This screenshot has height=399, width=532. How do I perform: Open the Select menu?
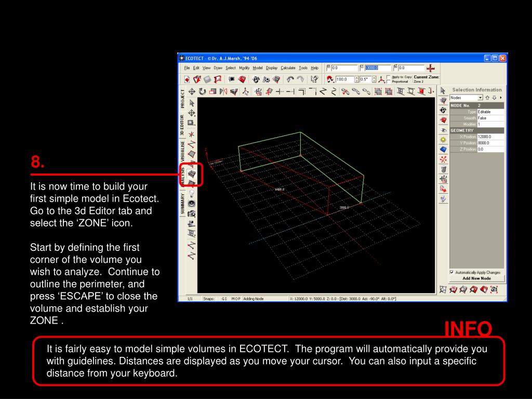tap(231, 68)
